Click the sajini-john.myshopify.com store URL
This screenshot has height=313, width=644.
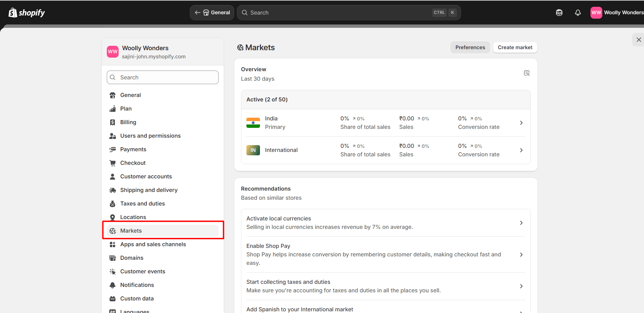pyautogui.click(x=154, y=57)
